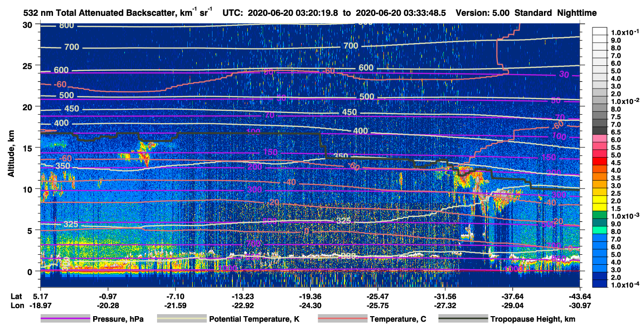Click the "Altitude, km" axis label
Image resolution: width=644 pixels, height=330 pixels.
pyautogui.click(x=10, y=154)
